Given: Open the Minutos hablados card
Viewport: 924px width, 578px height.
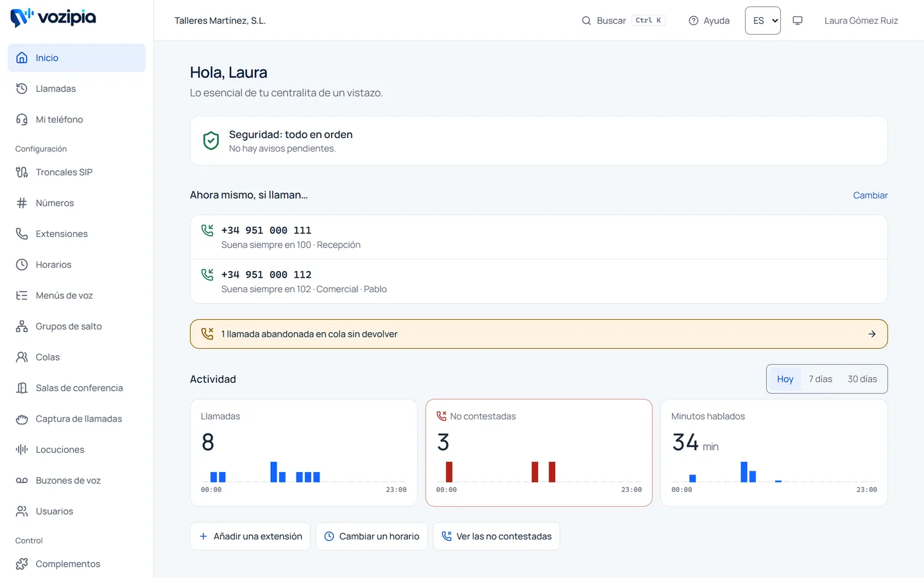Looking at the screenshot, I should [x=774, y=453].
